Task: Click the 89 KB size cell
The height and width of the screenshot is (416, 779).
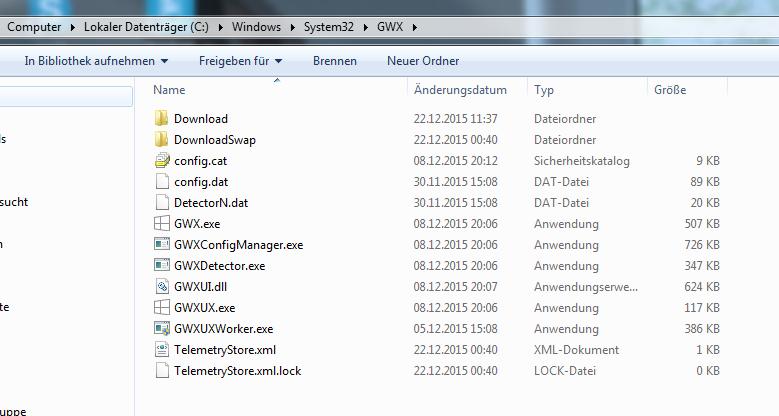Action: (705, 181)
